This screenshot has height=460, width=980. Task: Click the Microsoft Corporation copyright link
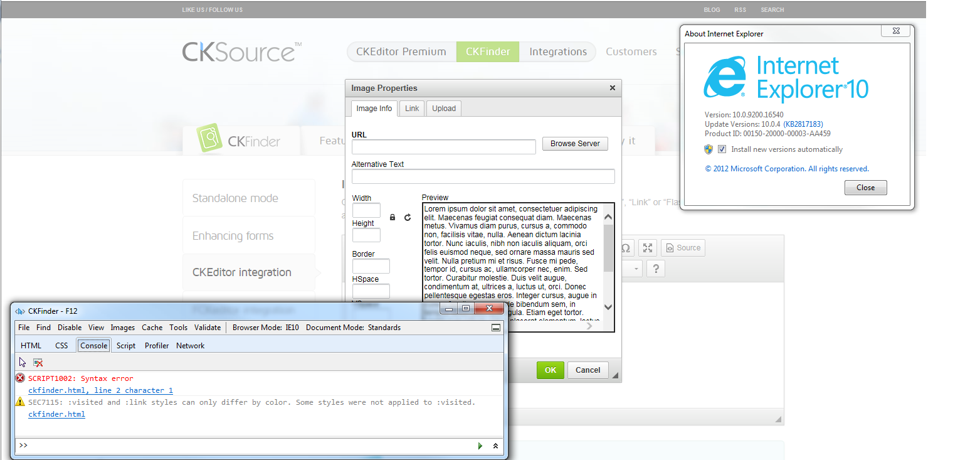click(787, 169)
